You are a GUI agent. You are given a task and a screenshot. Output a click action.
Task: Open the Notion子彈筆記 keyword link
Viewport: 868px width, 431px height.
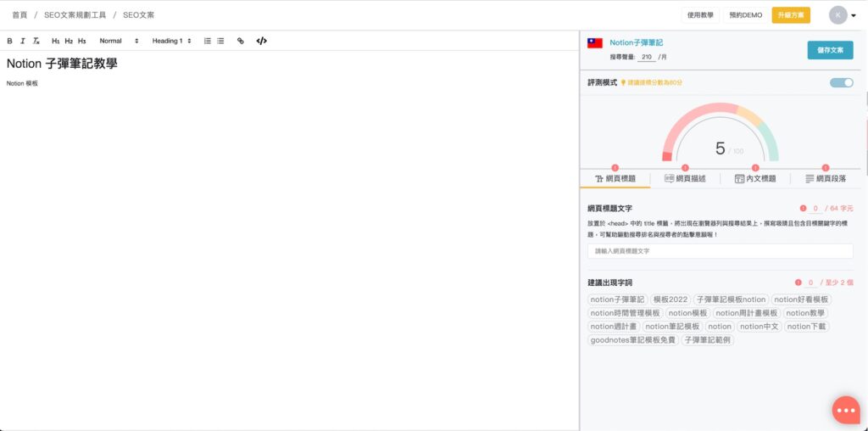click(636, 42)
